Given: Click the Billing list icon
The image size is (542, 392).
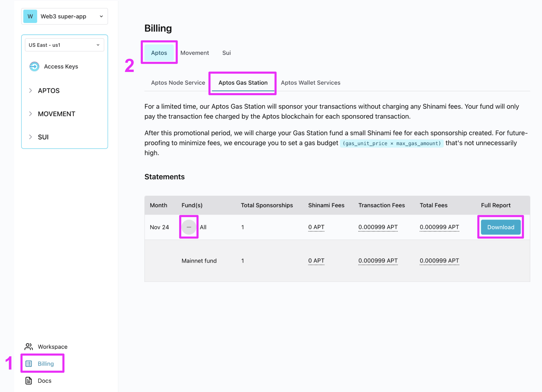Looking at the screenshot, I should 29,364.
